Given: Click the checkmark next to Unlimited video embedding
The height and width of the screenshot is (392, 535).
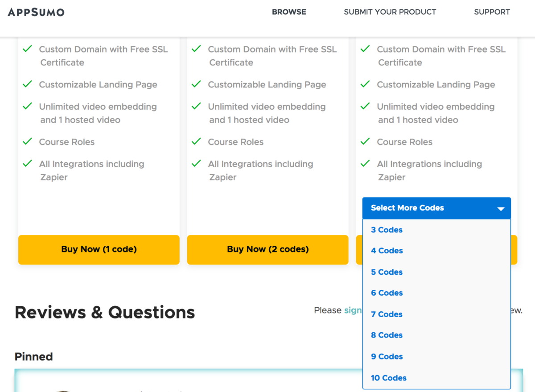Looking at the screenshot, I should (27, 106).
